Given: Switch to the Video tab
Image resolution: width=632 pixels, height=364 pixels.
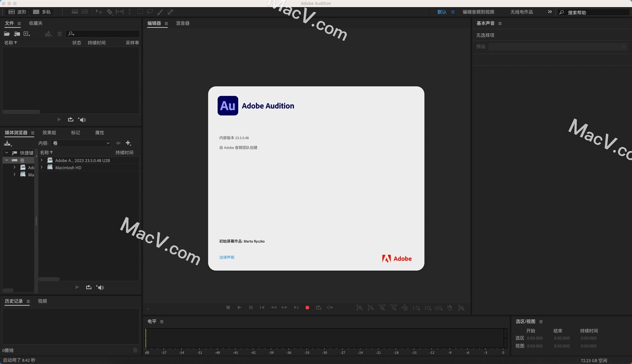Looking at the screenshot, I should (x=42, y=301).
